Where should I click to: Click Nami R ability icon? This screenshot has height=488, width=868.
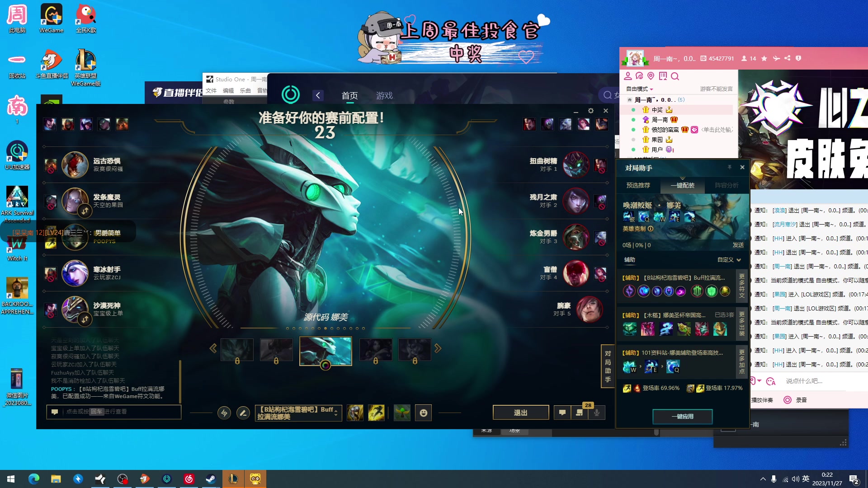(x=689, y=216)
